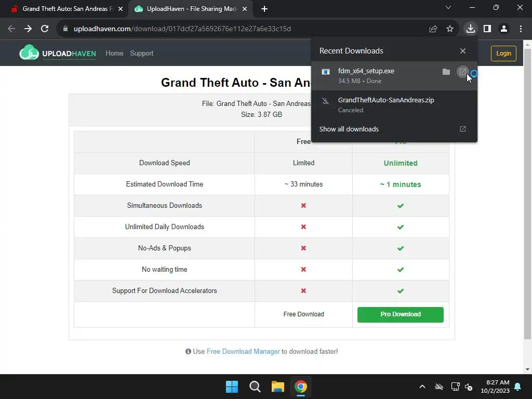Image resolution: width=532 pixels, height=399 pixels.
Task: Click the Unlimited speed cell
Action: [x=401, y=163]
